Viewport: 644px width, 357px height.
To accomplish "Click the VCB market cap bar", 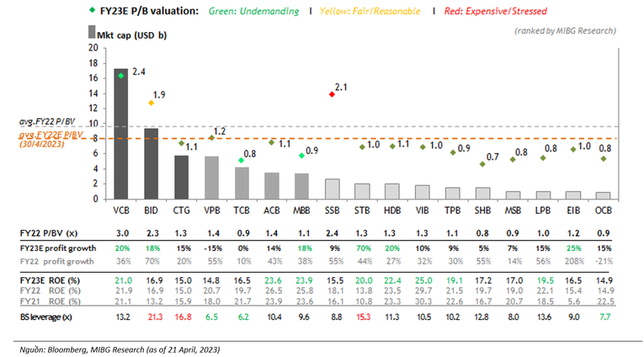I will coord(121,134).
